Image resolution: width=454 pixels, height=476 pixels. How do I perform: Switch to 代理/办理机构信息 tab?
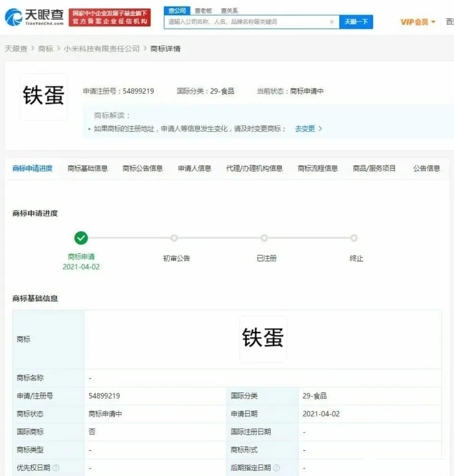(254, 169)
